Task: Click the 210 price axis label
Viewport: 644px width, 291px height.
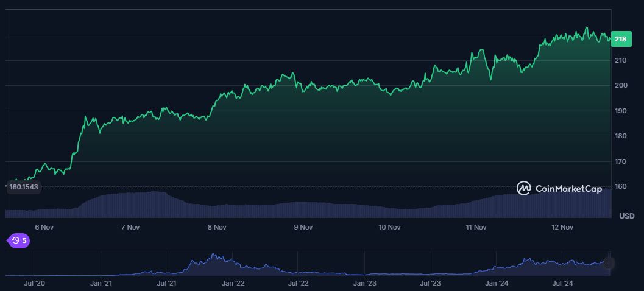Action: (x=620, y=60)
